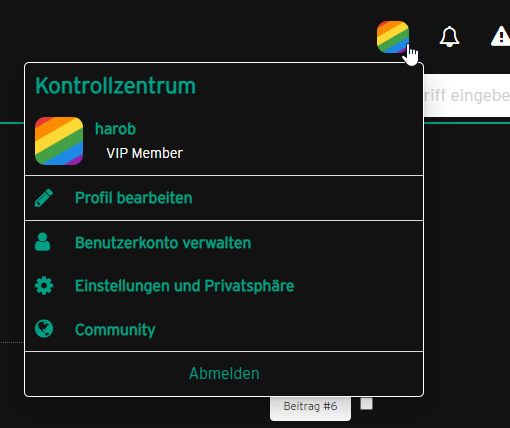Image resolution: width=510 pixels, height=428 pixels.
Task: Click the gear icon for Einstellungen
Action: [x=44, y=286]
